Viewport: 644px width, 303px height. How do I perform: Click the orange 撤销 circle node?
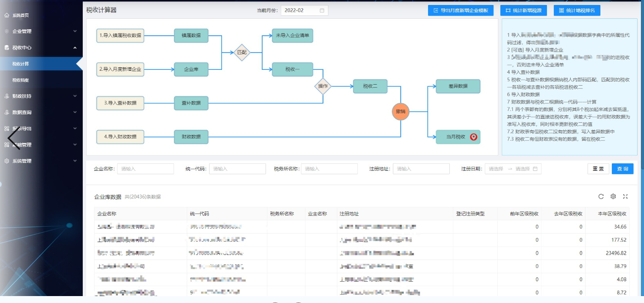[400, 111]
